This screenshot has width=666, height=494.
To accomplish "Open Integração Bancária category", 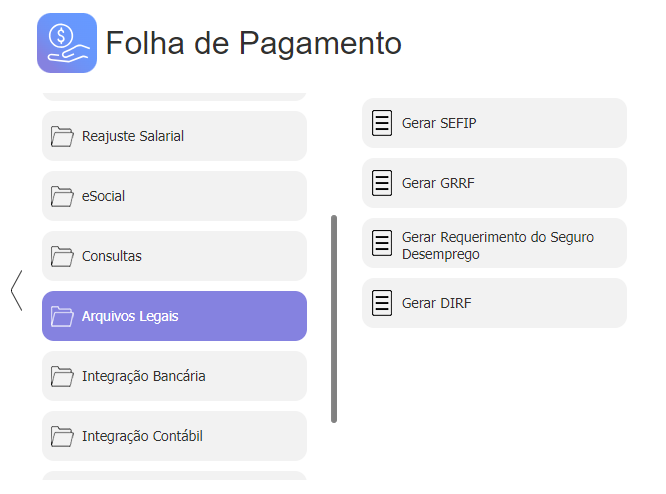I will coord(174,376).
